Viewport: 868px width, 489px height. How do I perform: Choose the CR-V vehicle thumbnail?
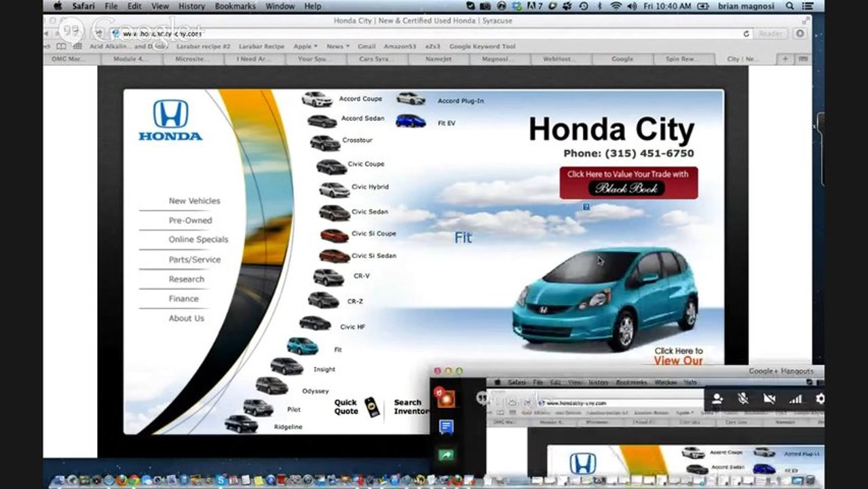point(328,277)
